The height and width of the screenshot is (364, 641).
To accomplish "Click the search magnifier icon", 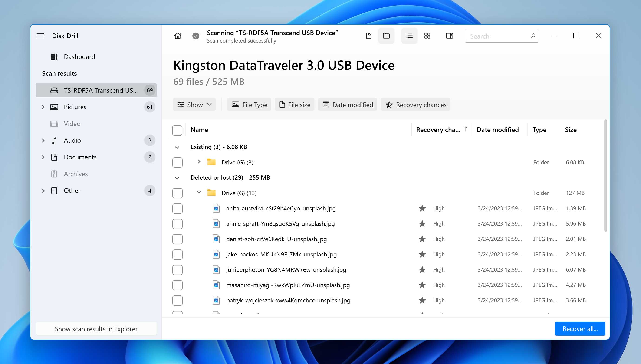I will tap(533, 36).
